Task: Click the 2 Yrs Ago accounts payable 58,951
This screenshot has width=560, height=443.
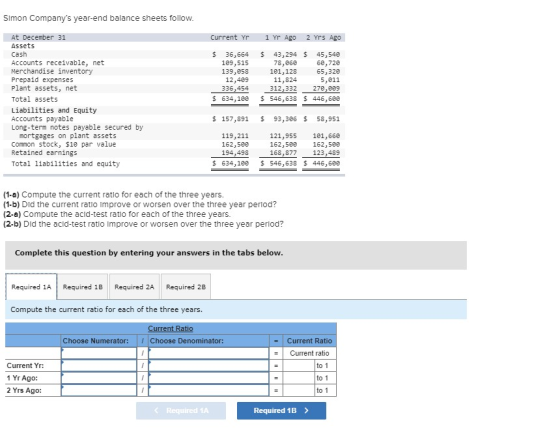Action: [328, 119]
